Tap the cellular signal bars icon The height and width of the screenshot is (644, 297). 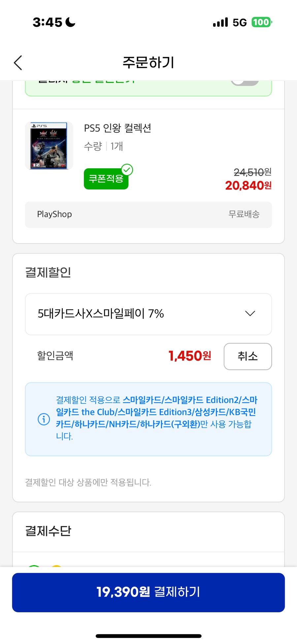point(220,22)
